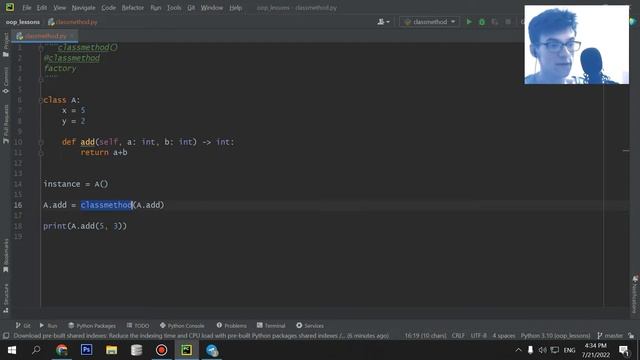This screenshot has height=360, width=640.
Task: Open the Navigate menu
Action: click(x=83, y=7)
